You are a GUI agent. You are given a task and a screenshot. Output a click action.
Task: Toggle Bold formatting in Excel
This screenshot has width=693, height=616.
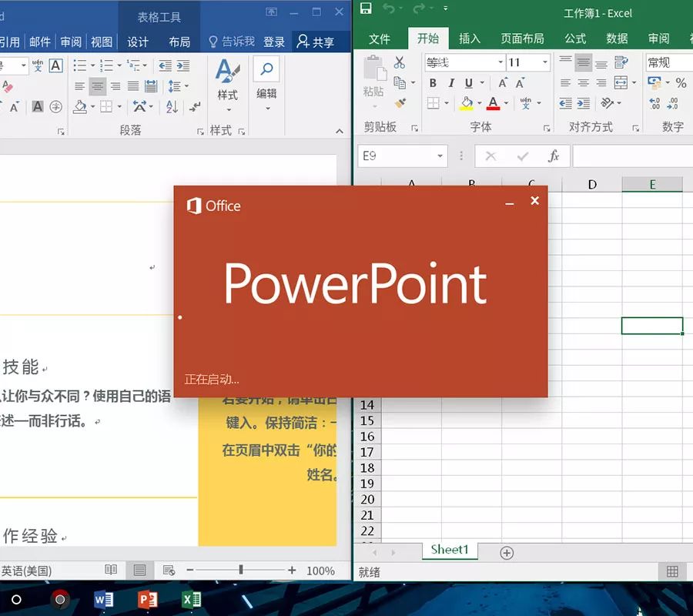click(x=433, y=81)
